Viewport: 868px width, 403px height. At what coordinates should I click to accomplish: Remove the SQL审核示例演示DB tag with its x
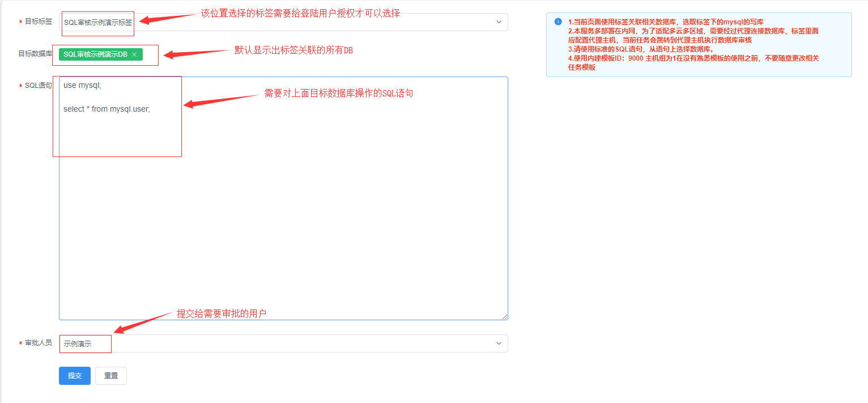coord(134,54)
